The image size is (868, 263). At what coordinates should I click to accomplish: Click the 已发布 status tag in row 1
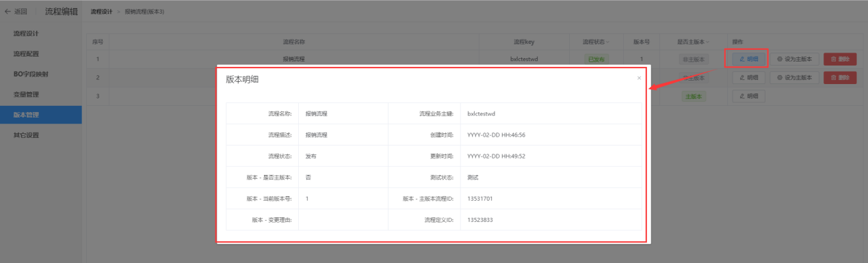click(596, 59)
